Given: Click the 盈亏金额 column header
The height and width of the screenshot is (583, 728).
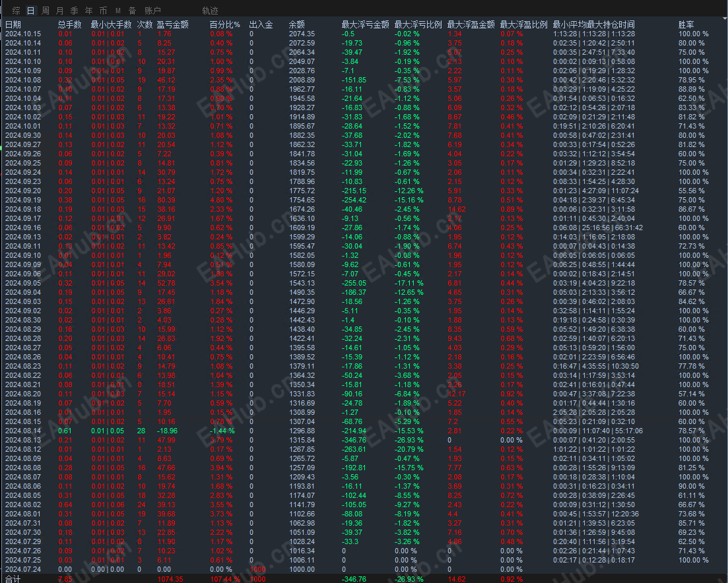Looking at the screenshot, I should pyautogui.click(x=173, y=24).
